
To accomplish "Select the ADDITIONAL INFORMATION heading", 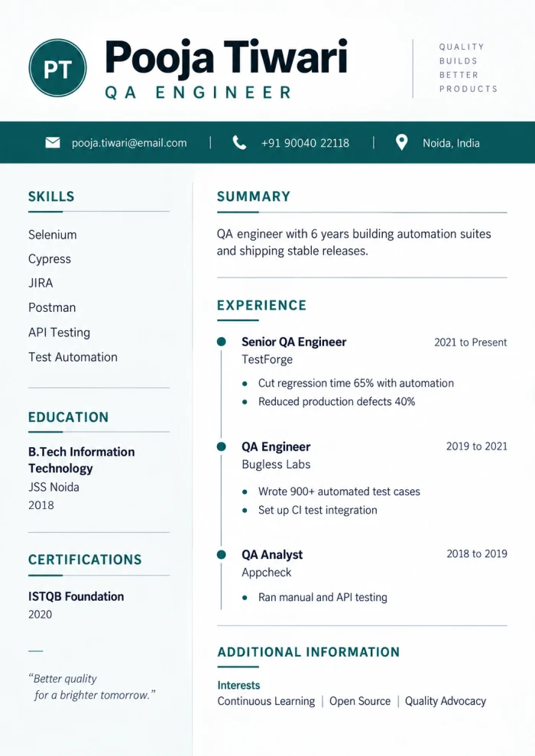I will 309,652.
